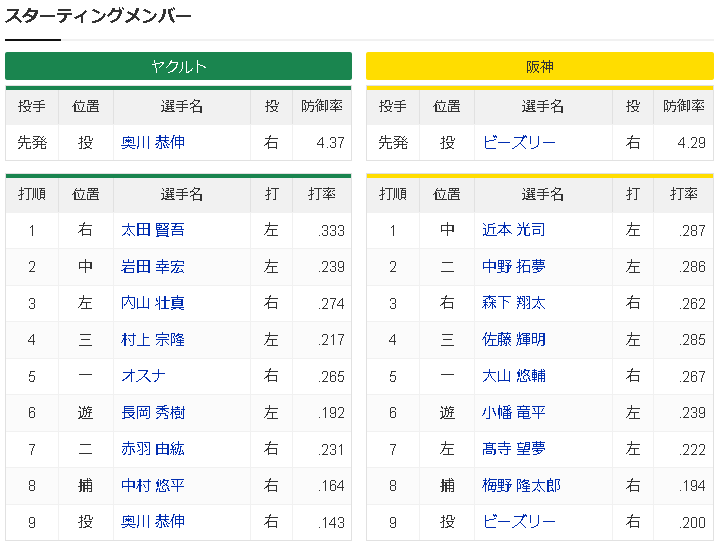Select Hanshin leadoff 近本 光司 link
This screenshot has height=548, width=719.
(514, 230)
